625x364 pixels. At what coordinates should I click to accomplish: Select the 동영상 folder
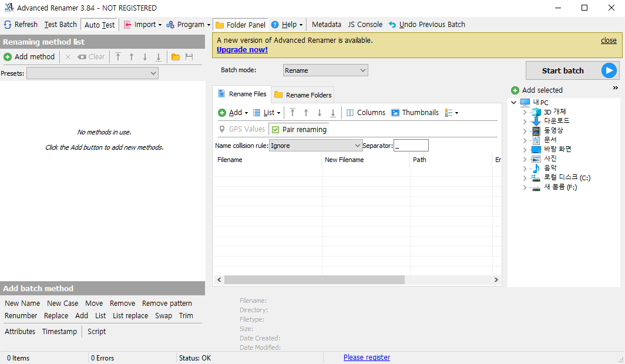pyautogui.click(x=553, y=130)
